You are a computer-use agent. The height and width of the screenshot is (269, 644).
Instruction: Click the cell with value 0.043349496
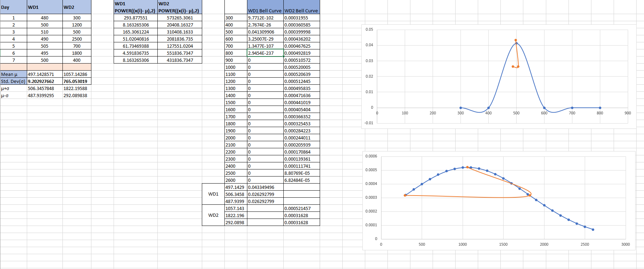[265, 187]
